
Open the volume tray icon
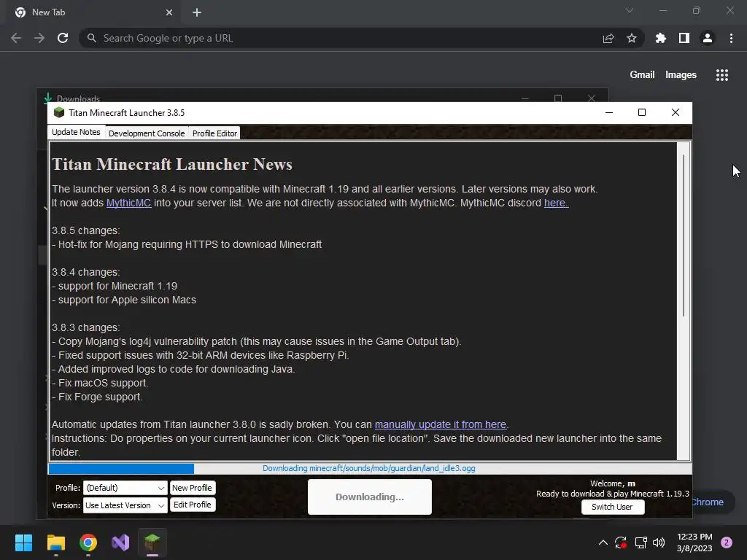pos(659,542)
